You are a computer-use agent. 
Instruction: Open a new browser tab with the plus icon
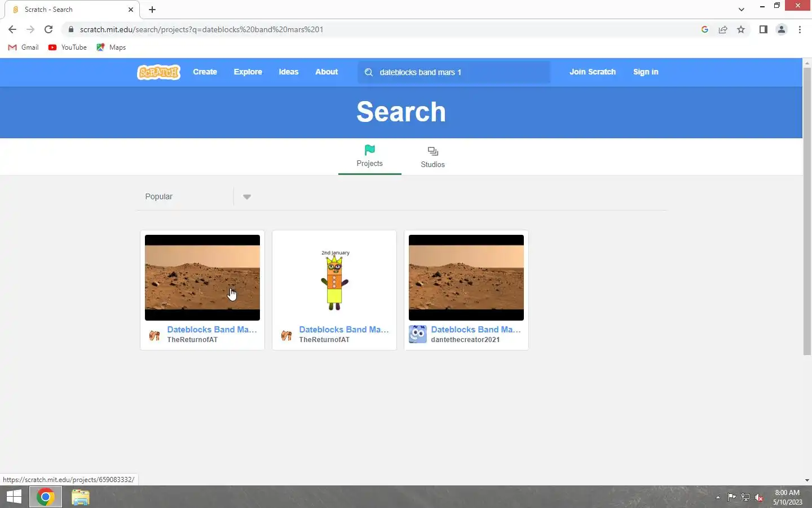point(152,10)
